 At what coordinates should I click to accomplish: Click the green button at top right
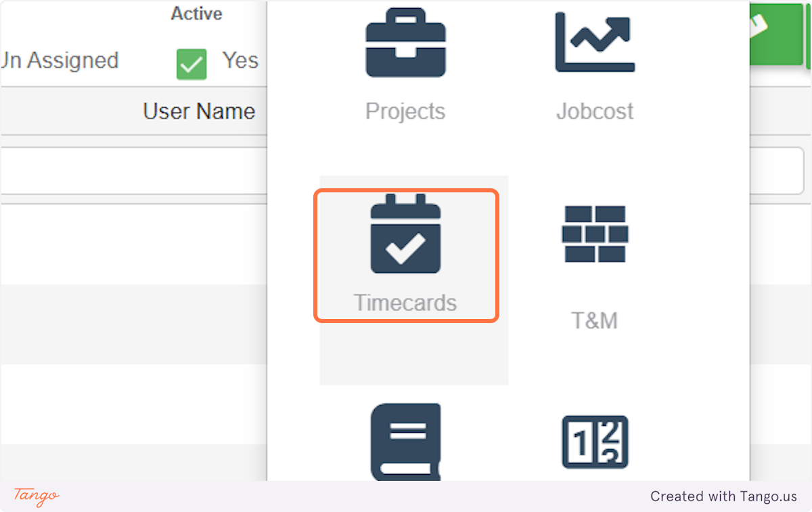(x=775, y=33)
